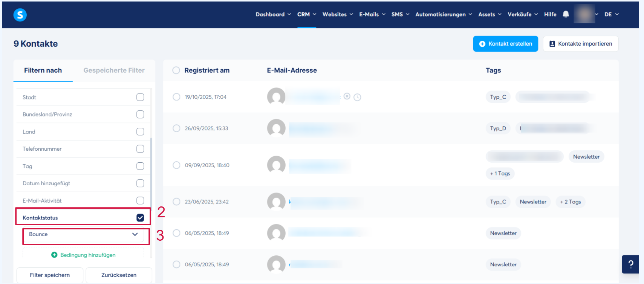Uncheck the Kontaktstatus filter checkbox
The width and height of the screenshot is (644, 284).
140,218
